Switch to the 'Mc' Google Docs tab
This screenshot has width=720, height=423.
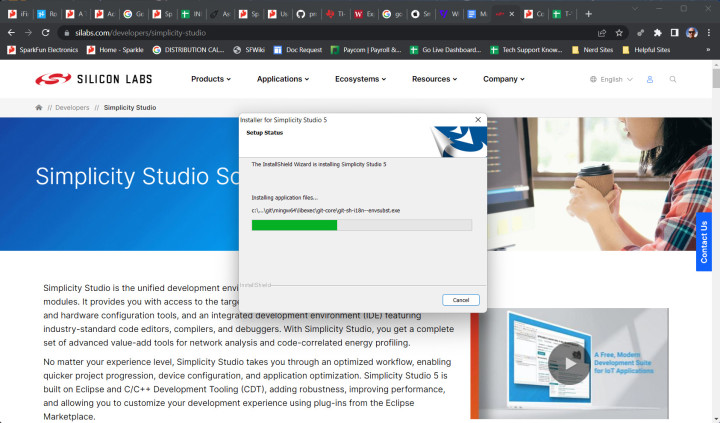click(478, 14)
